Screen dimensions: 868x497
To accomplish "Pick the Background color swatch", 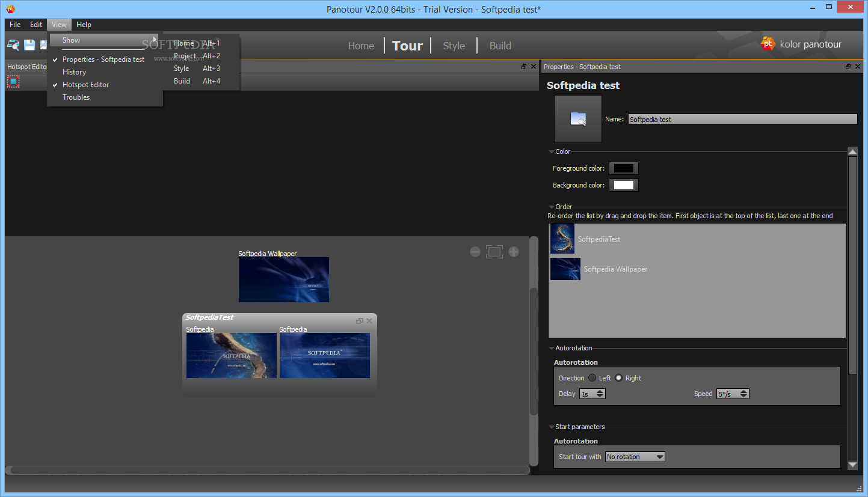I will (x=624, y=185).
